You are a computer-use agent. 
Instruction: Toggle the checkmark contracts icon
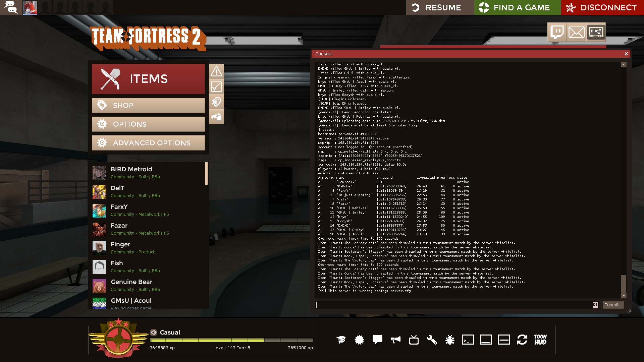[216, 87]
